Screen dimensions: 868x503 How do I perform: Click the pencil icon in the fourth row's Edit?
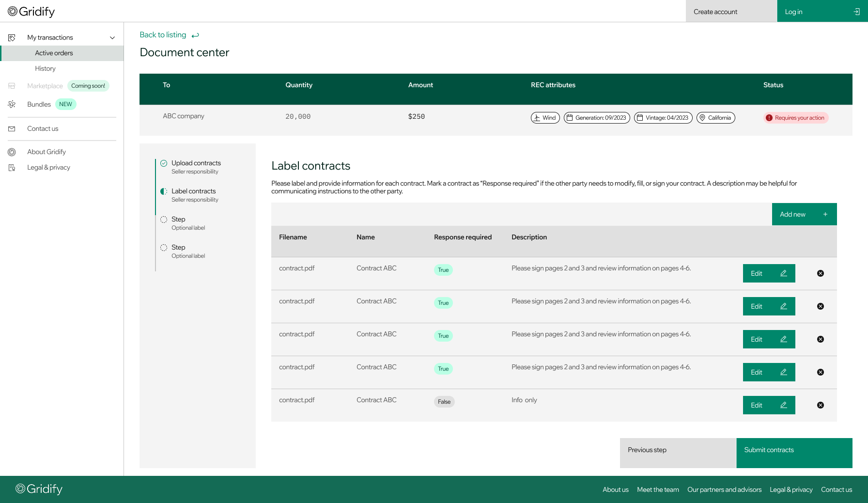tap(783, 372)
